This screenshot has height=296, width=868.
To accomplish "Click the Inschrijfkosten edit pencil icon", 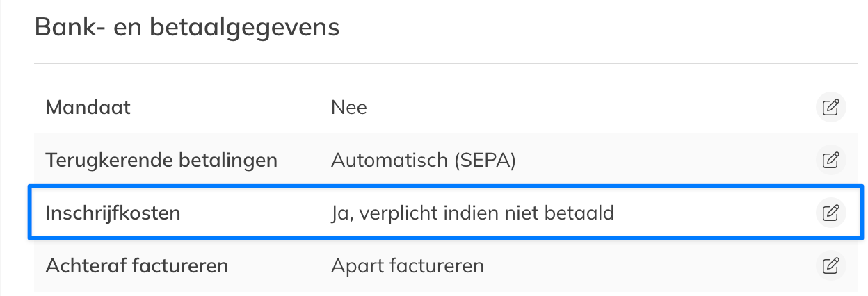I will point(830,213).
